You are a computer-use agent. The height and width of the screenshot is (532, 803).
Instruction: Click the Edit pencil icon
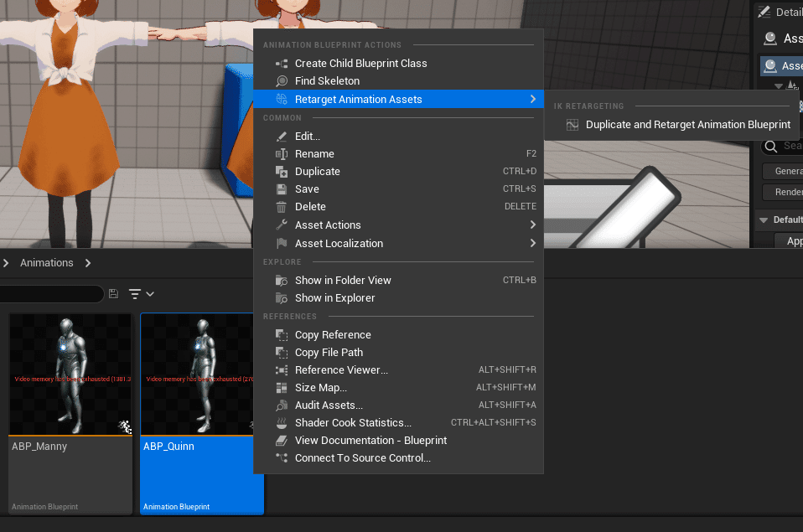tap(282, 136)
